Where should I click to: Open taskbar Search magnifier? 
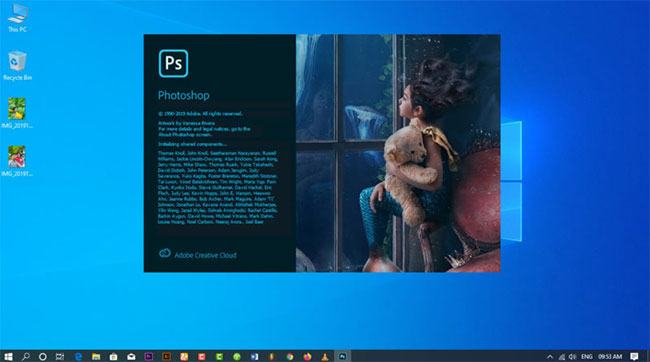click(x=26, y=356)
